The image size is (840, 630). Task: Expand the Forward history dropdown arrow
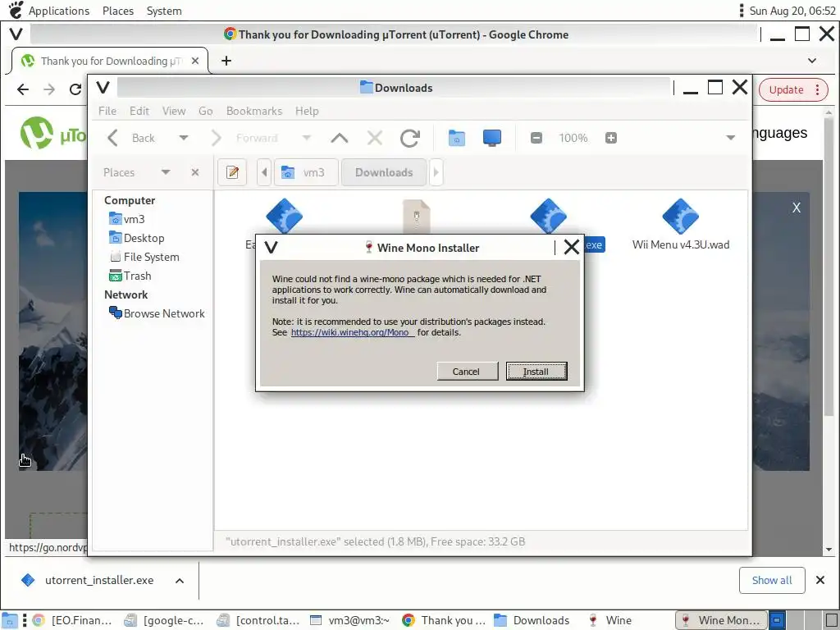(x=307, y=138)
